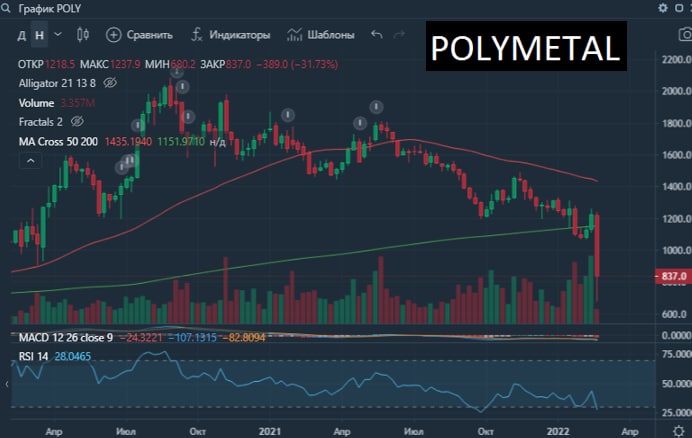Click the 837.0 current price label
This screenshot has width=692, height=438.
point(673,276)
